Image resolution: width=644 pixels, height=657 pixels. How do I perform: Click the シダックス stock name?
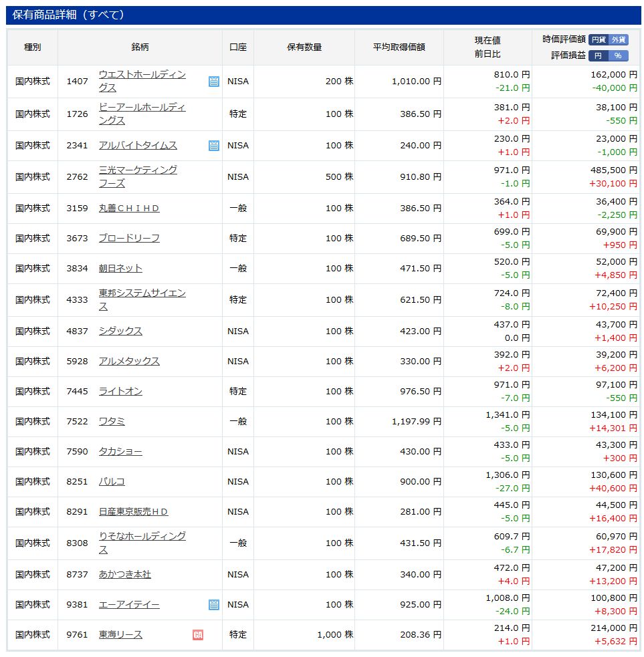(x=120, y=332)
